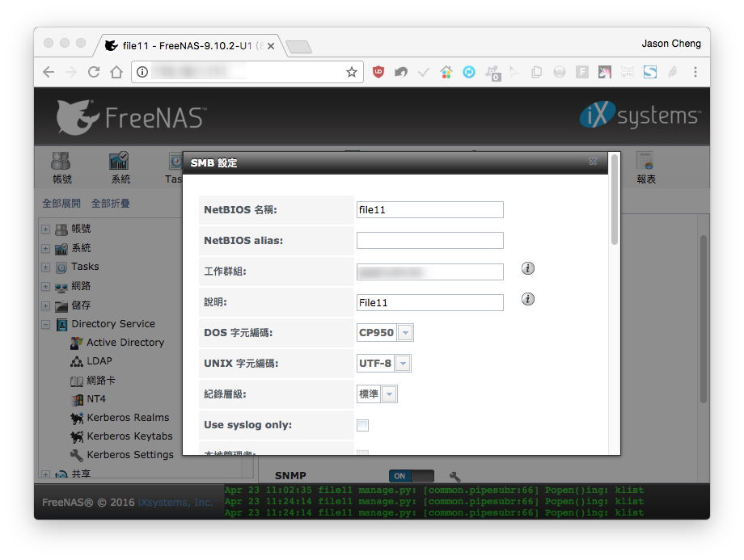
Task: Expand the Tasks tree node
Action: point(45,267)
